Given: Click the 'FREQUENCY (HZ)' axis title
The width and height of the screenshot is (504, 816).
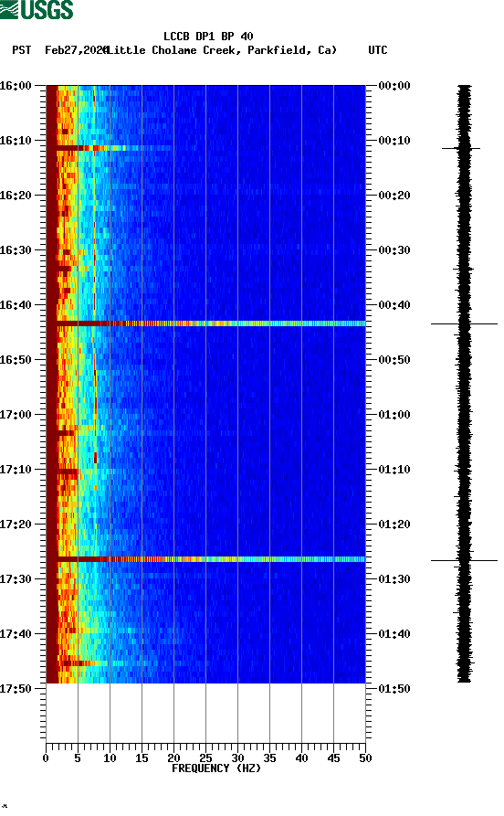Looking at the screenshot, I should coord(216,768).
